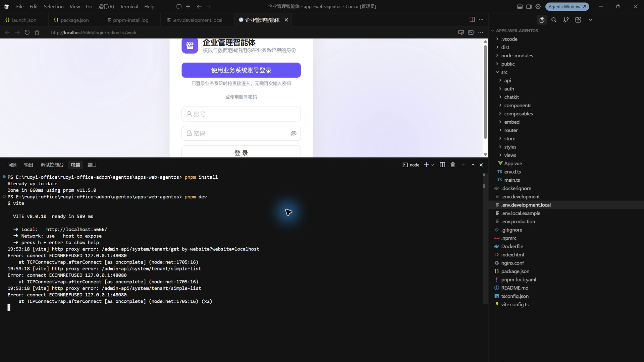Kill terminal with the trash icon

(x=452, y=165)
